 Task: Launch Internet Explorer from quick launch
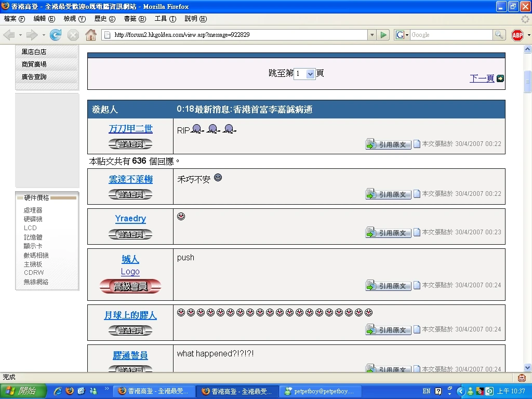(58, 391)
